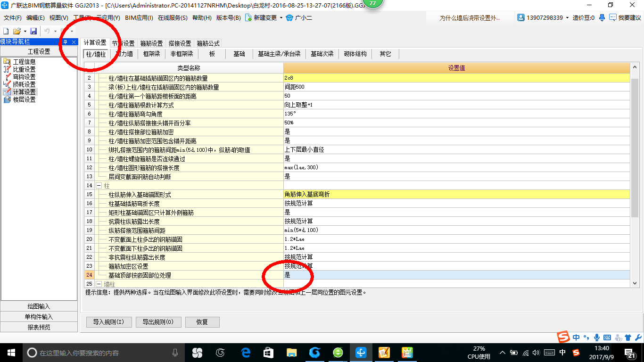Screen dimensions: 644x362
Task: Open the 文件(F) menu
Action: click(x=13, y=18)
